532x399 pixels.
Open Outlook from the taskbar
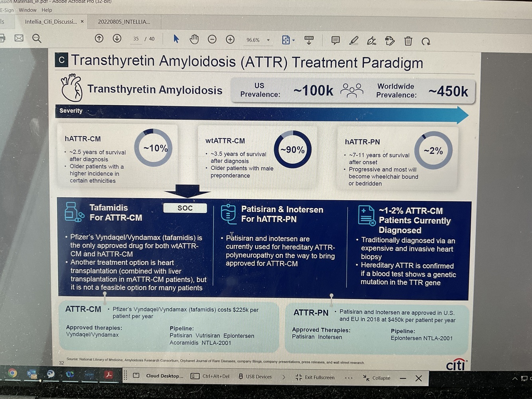(x=32, y=374)
